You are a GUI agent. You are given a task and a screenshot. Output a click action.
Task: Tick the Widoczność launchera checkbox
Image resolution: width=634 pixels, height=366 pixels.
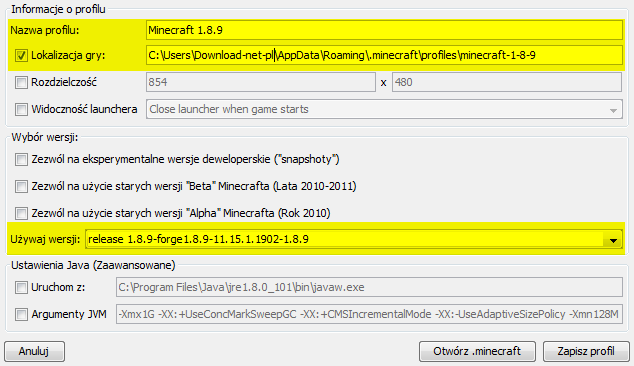coord(21,109)
